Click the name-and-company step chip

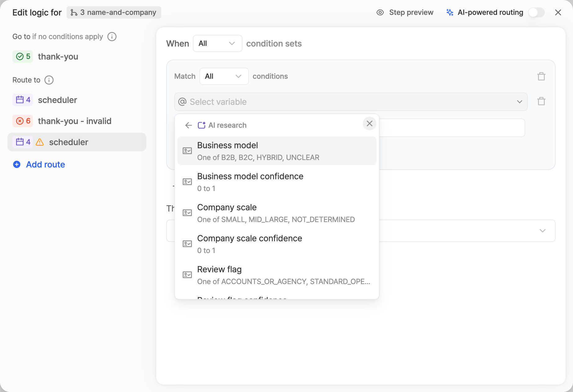pos(114,12)
